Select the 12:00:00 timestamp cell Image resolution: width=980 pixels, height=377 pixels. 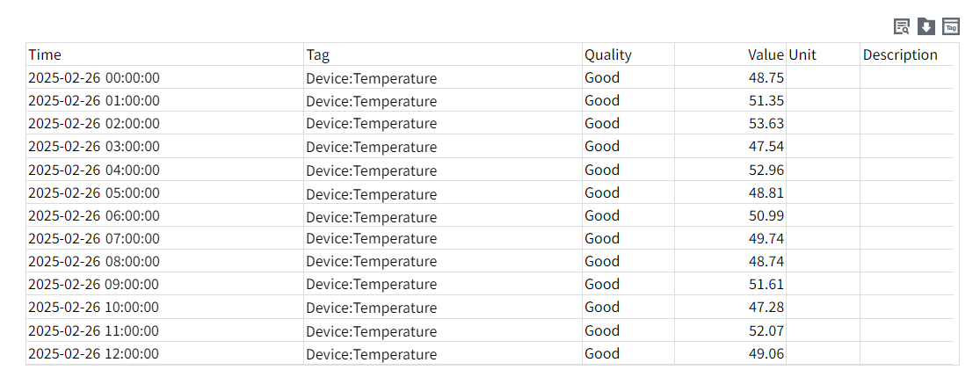[94, 353]
